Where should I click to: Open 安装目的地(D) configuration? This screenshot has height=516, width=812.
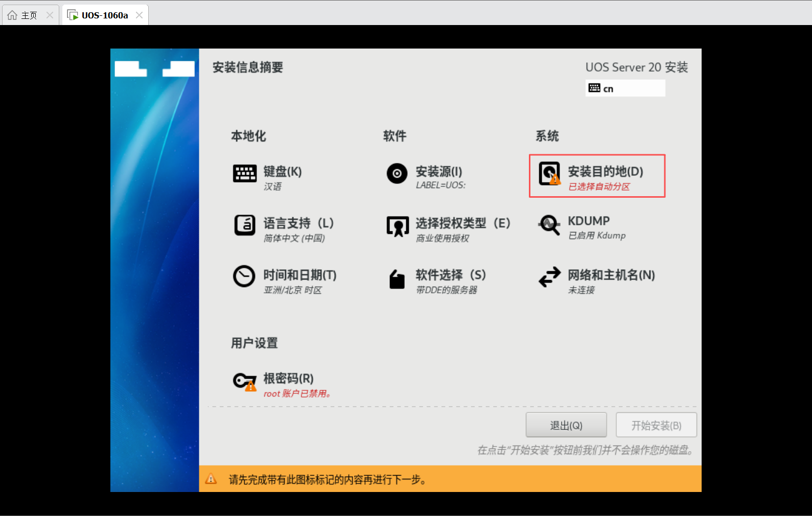(597, 176)
